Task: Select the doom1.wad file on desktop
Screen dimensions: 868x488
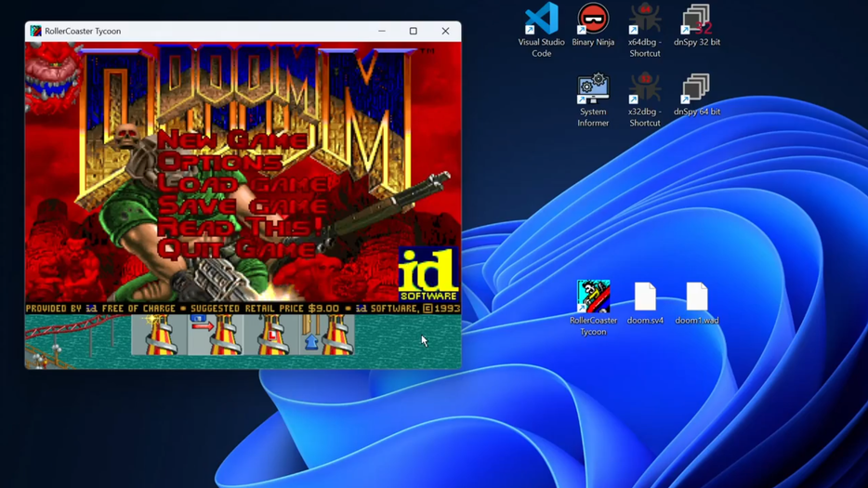Action: pyautogui.click(x=696, y=303)
